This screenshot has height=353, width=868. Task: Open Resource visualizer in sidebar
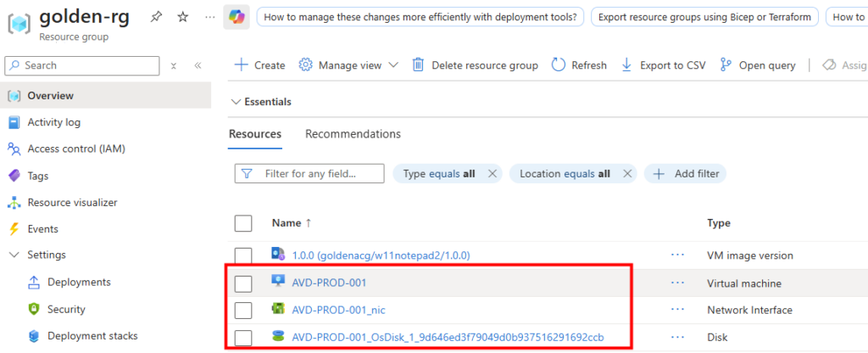pos(72,203)
